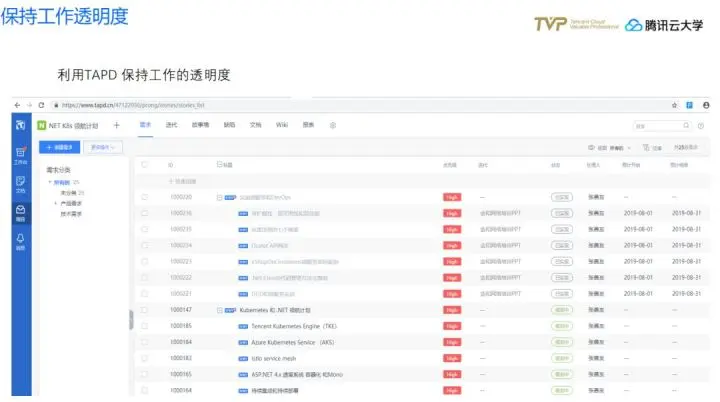Open the blue browser extension icon
The image size is (720, 402).
tap(689, 105)
